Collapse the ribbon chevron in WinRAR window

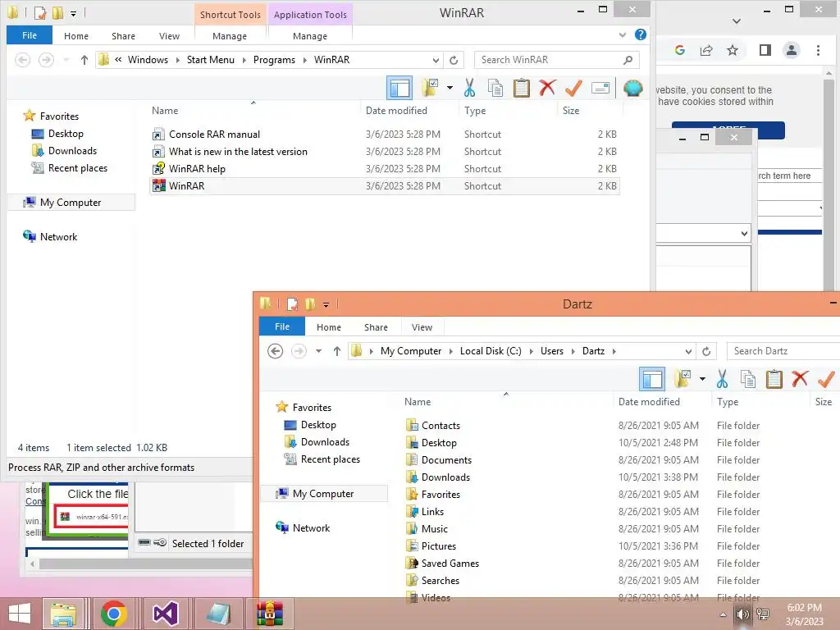(622, 35)
